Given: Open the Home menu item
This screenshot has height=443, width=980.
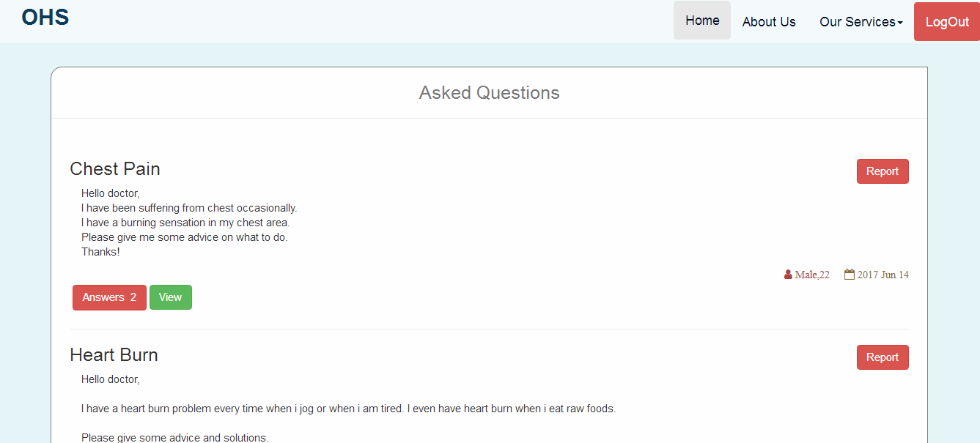Looking at the screenshot, I should (702, 21).
